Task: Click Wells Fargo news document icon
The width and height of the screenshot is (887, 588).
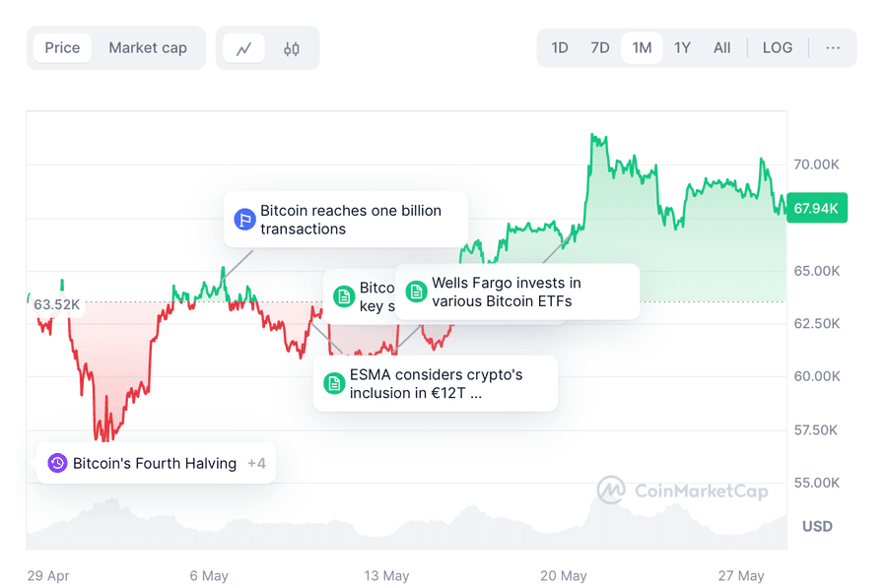Action: point(416,292)
